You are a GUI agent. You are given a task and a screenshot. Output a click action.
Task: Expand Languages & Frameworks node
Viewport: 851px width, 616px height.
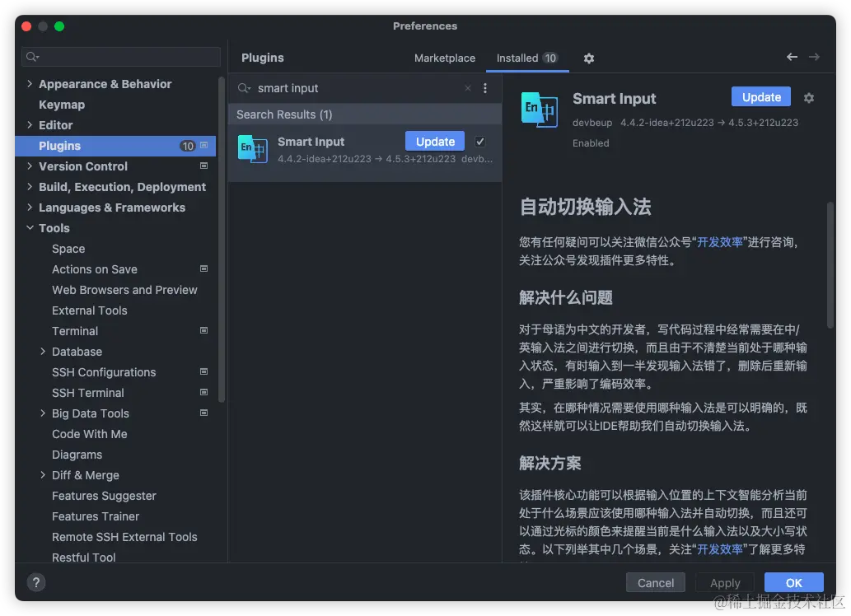click(x=30, y=208)
